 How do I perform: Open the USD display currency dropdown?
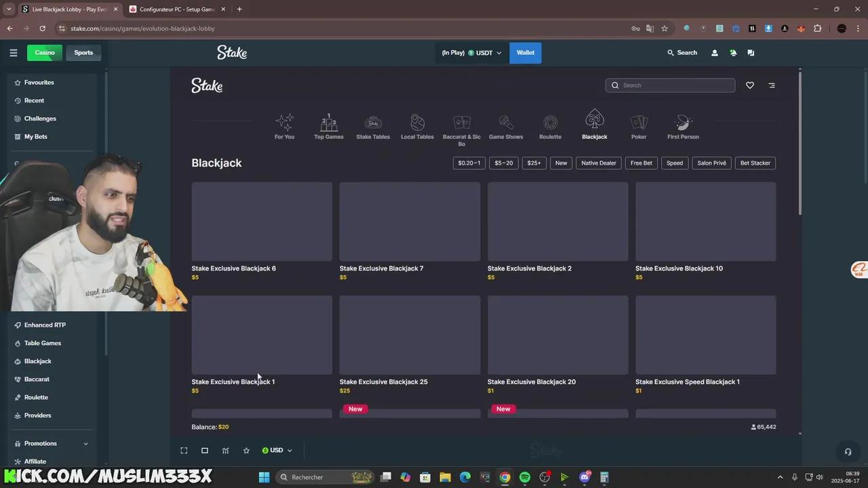click(277, 450)
